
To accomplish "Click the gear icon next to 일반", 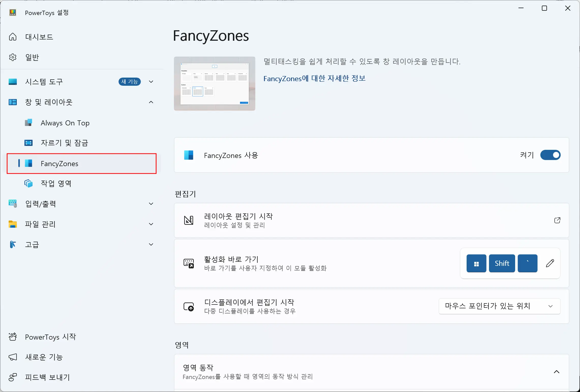I will (12, 57).
